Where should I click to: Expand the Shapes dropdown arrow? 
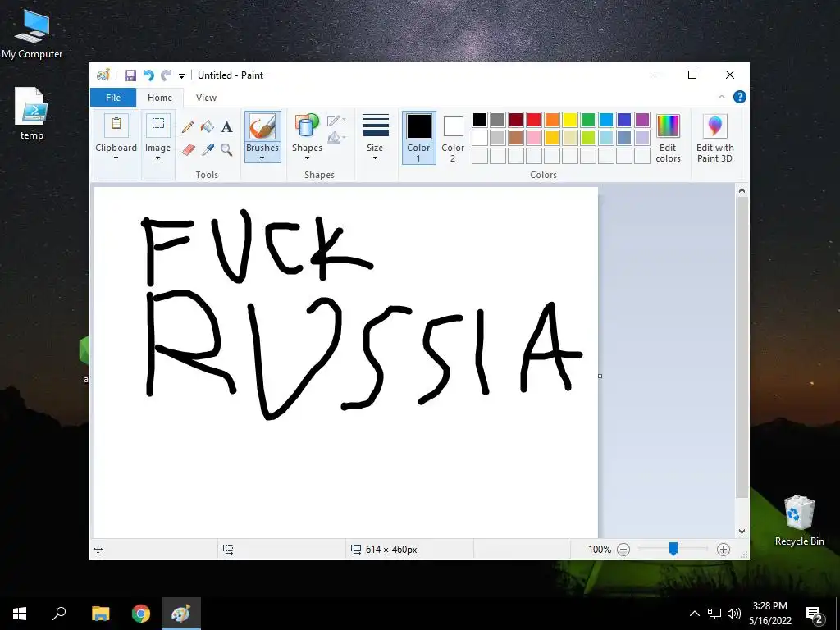(307, 158)
